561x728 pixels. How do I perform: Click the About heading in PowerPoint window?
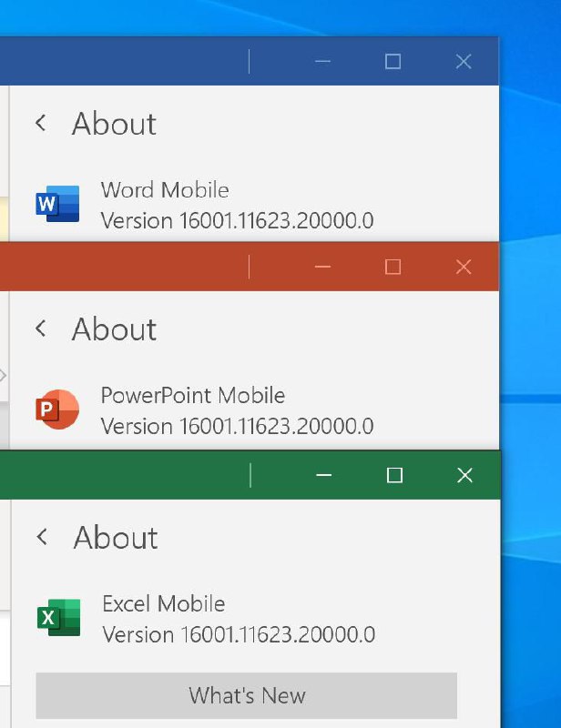(115, 329)
